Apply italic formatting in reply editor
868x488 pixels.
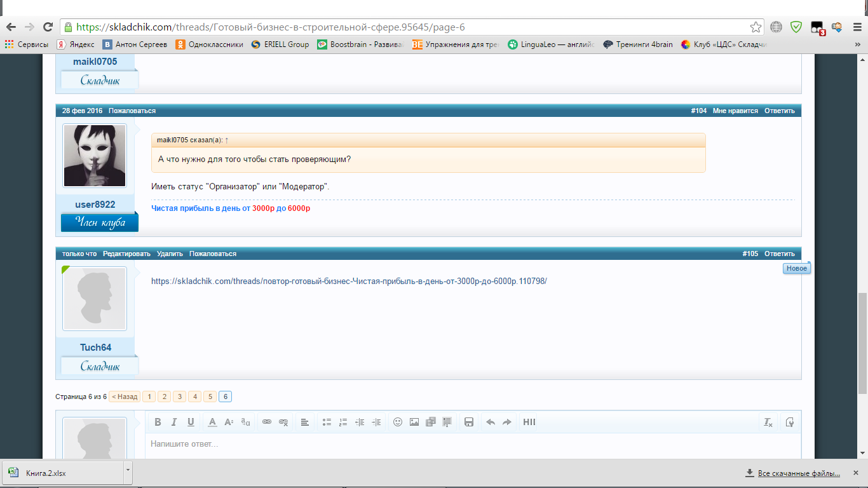(x=174, y=422)
